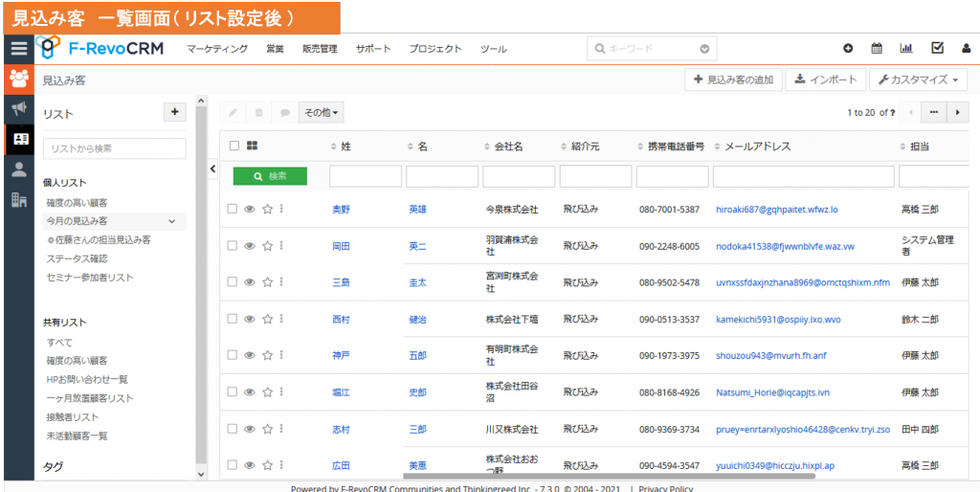Open the Campaigns megaphone icon in sidebar

[19, 109]
